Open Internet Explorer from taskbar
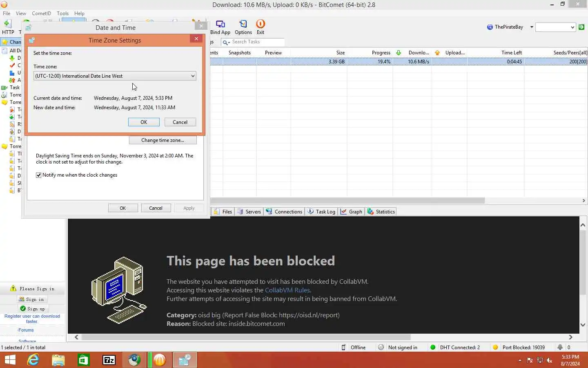Viewport: 588px width, 368px height. click(x=33, y=360)
